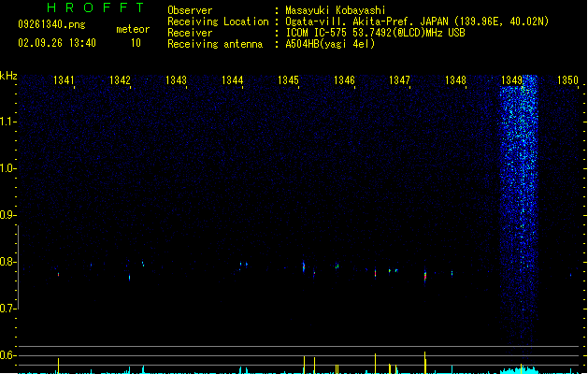Click the 1345 time axis marker

[x=288, y=80]
